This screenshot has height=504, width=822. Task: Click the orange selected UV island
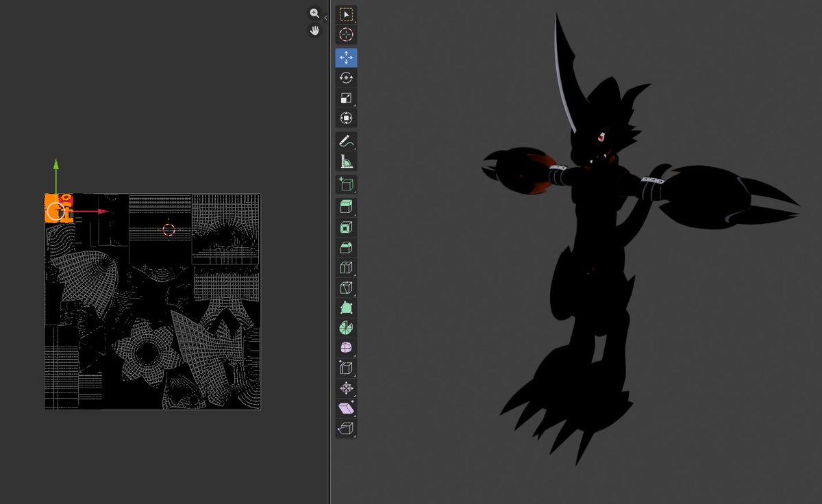pos(59,207)
